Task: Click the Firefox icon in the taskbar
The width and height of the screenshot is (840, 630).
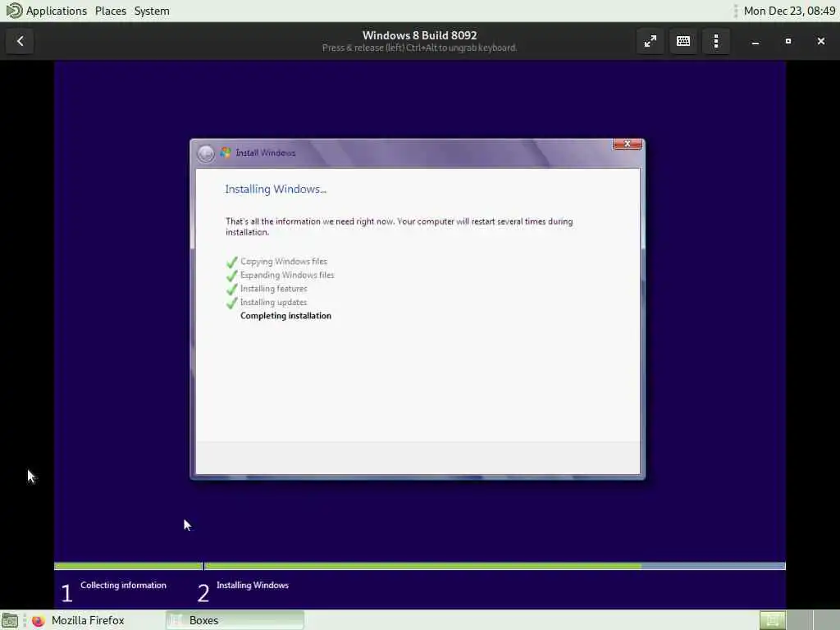Action: pos(38,620)
